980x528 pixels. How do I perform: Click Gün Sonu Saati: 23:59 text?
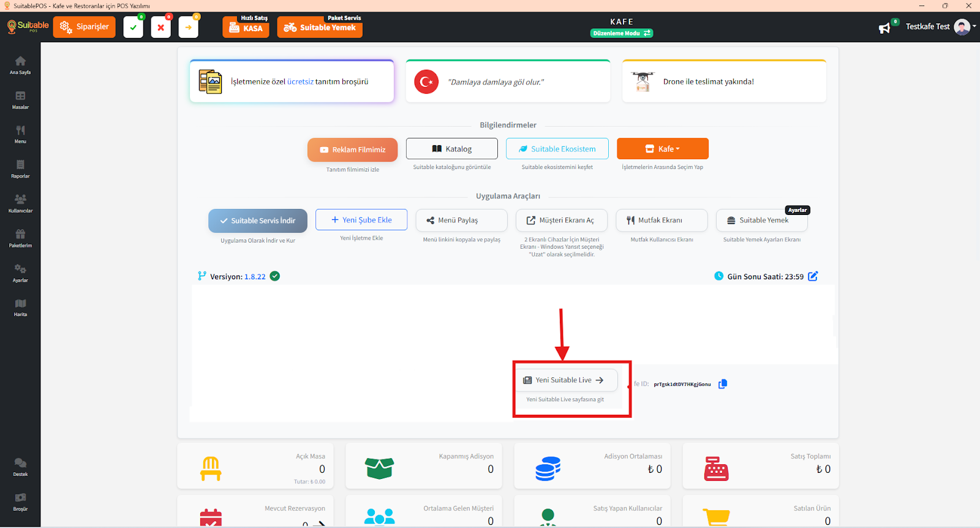(x=766, y=277)
